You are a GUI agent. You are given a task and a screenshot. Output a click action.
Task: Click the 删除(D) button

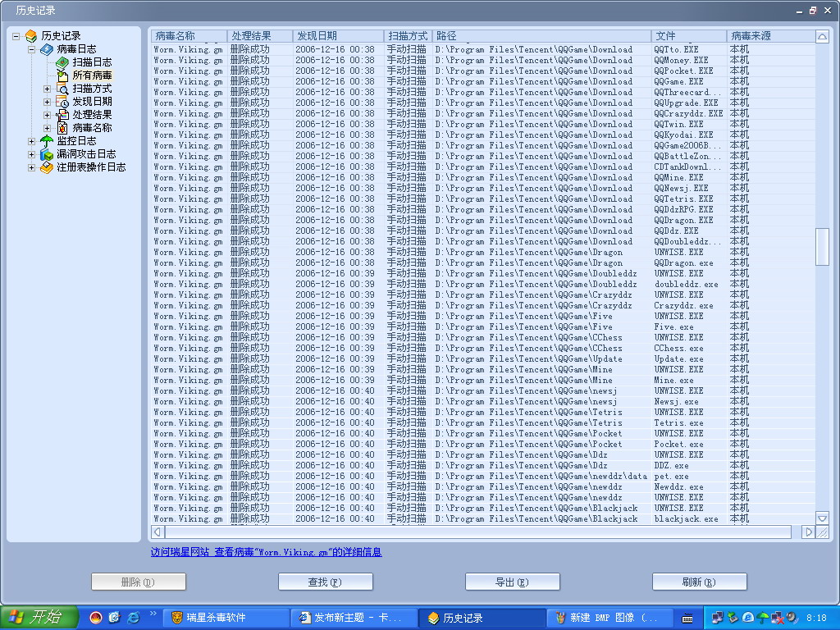[x=138, y=582]
